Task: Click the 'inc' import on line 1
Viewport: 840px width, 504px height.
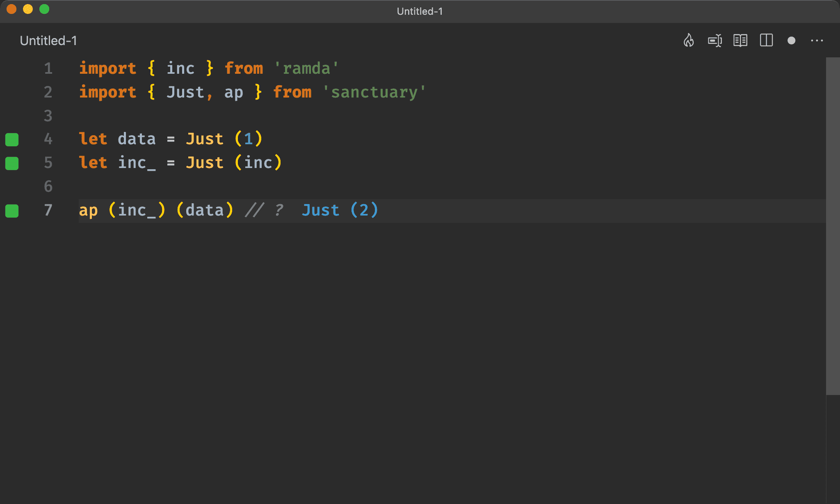Action: click(x=180, y=68)
